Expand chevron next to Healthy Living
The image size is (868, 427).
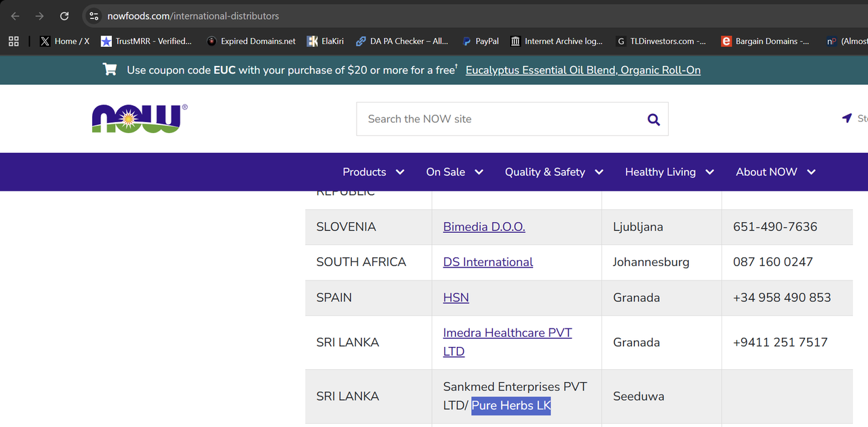point(710,172)
